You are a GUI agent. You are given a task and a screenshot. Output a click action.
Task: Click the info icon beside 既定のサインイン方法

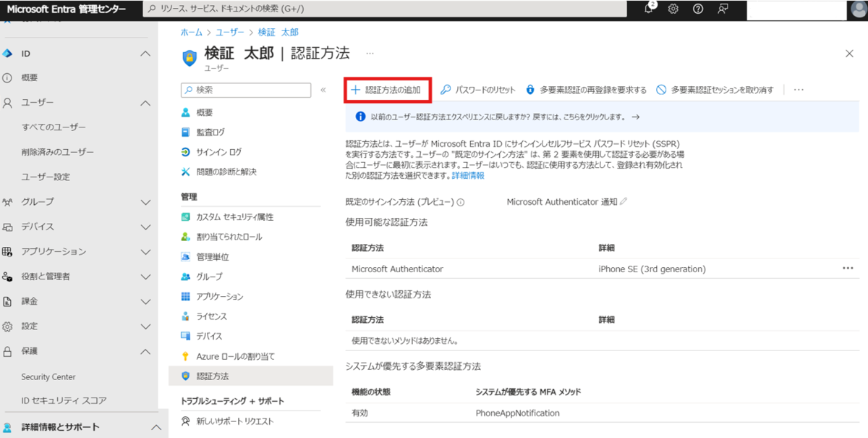(460, 203)
